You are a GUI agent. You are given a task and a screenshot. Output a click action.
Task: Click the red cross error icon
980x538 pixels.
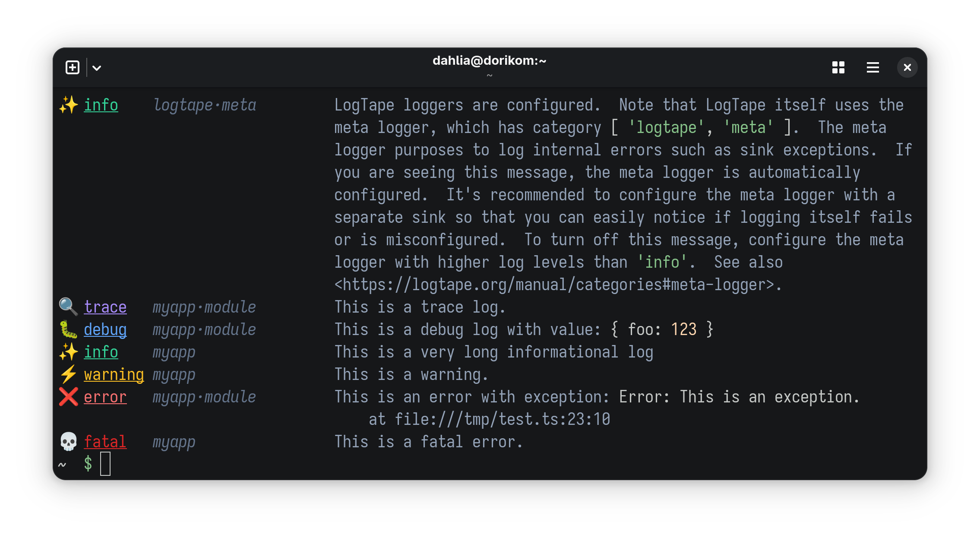tap(69, 397)
